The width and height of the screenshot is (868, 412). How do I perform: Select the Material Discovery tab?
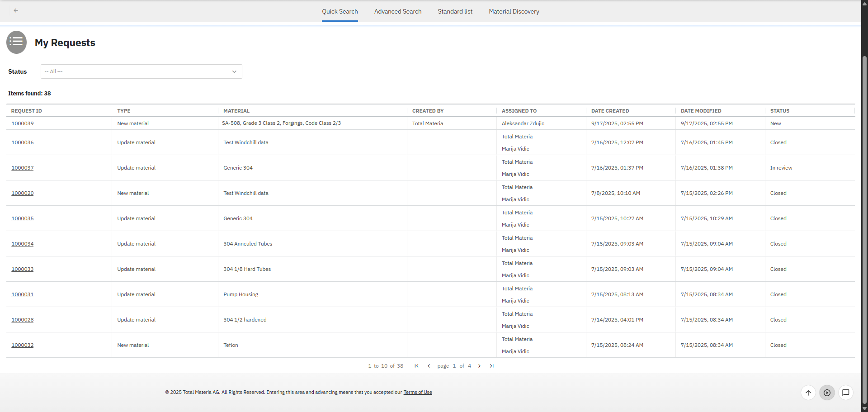pyautogui.click(x=514, y=11)
